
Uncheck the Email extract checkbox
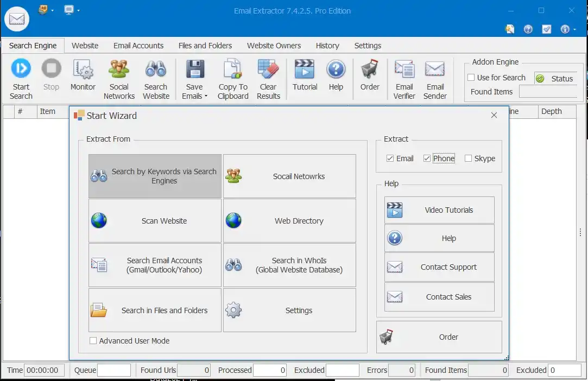390,158
